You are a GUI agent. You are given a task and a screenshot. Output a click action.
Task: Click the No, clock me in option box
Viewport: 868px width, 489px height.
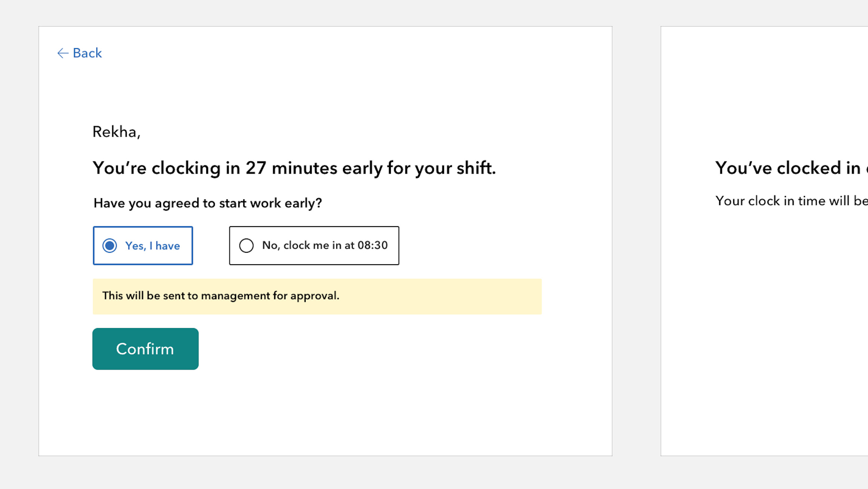click(314, 246)
